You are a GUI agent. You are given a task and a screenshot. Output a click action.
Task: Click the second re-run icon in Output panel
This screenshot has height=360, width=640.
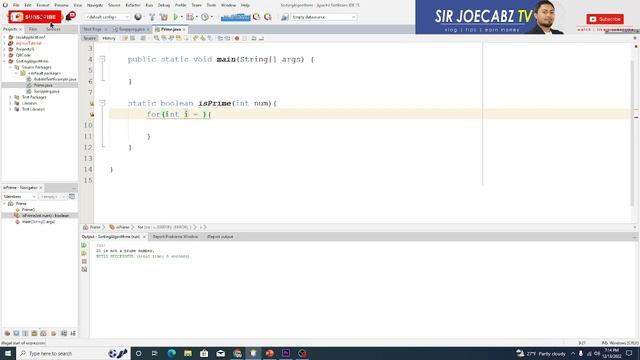coord(84,253)
